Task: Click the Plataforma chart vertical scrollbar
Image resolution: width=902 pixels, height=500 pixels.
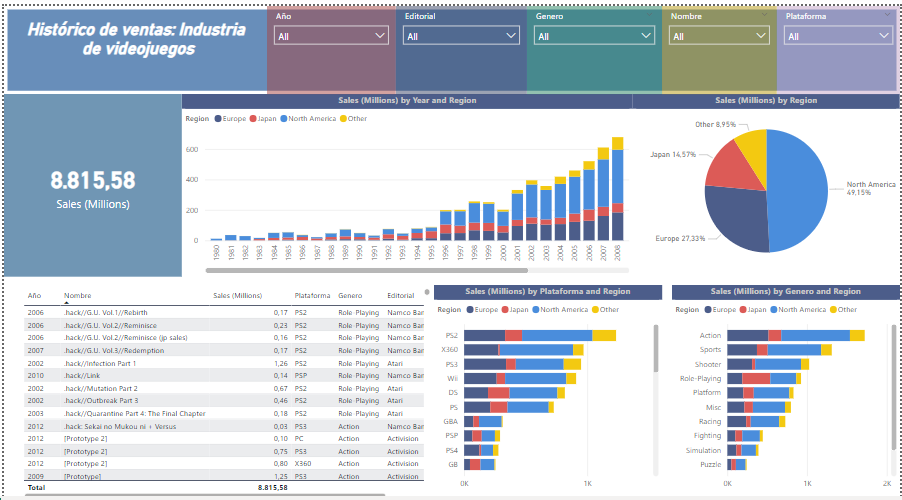Action: pyautogui.click(x=655, y=360)
